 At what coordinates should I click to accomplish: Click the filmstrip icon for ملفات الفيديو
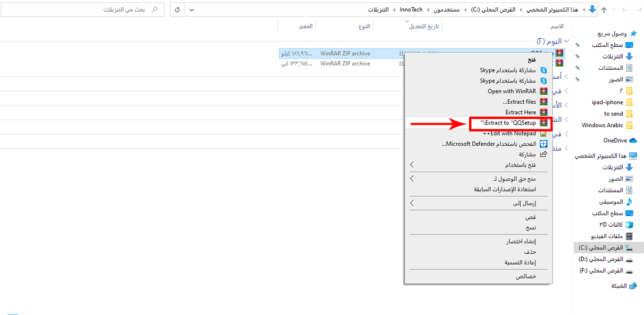629,236
